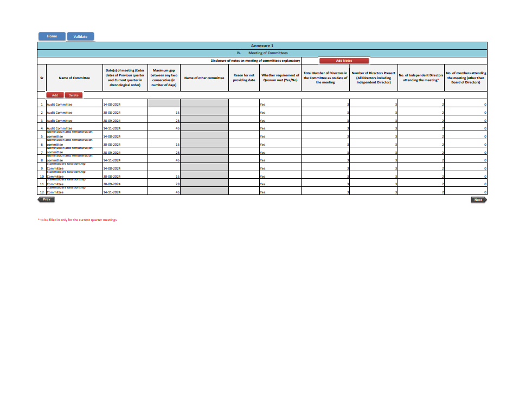This screenshot has width=532, height=403.
Task: Select the serial number 10 cell
Action: click(x=42, y=175)
